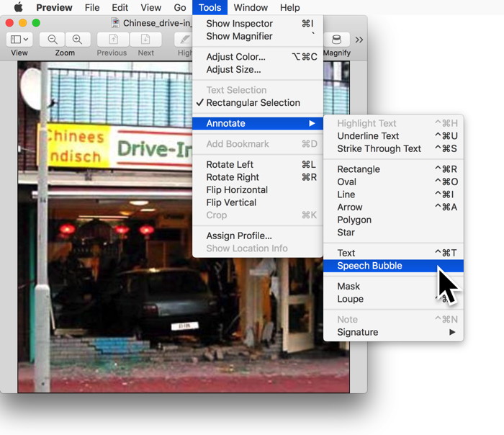Select the Star annotation
504x435 pixels.
tap(393, 233)
